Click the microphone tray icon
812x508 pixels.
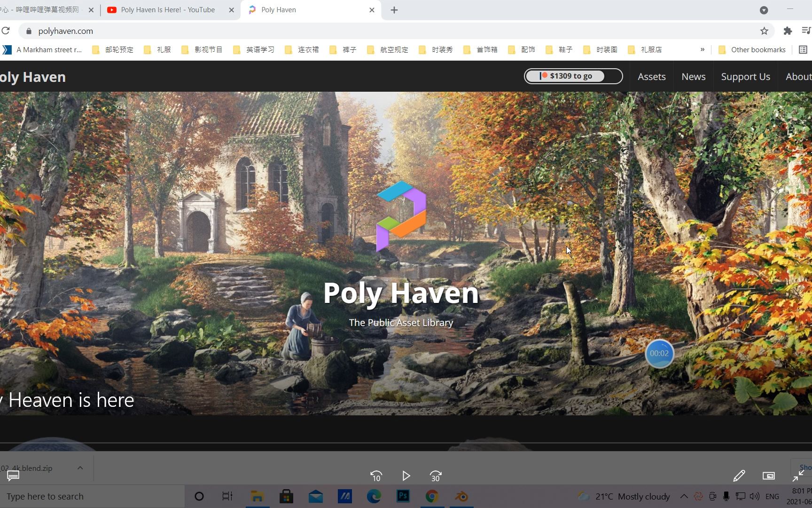pyautogui.click(x=726, y=496)
